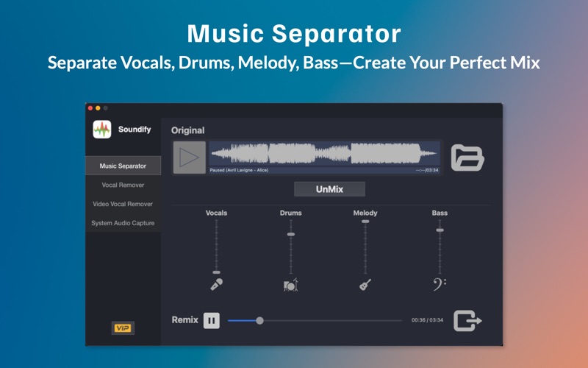Screen dimensions: 588x368
Task: Click the Vocals microphone icon
Action: point(216,284)
